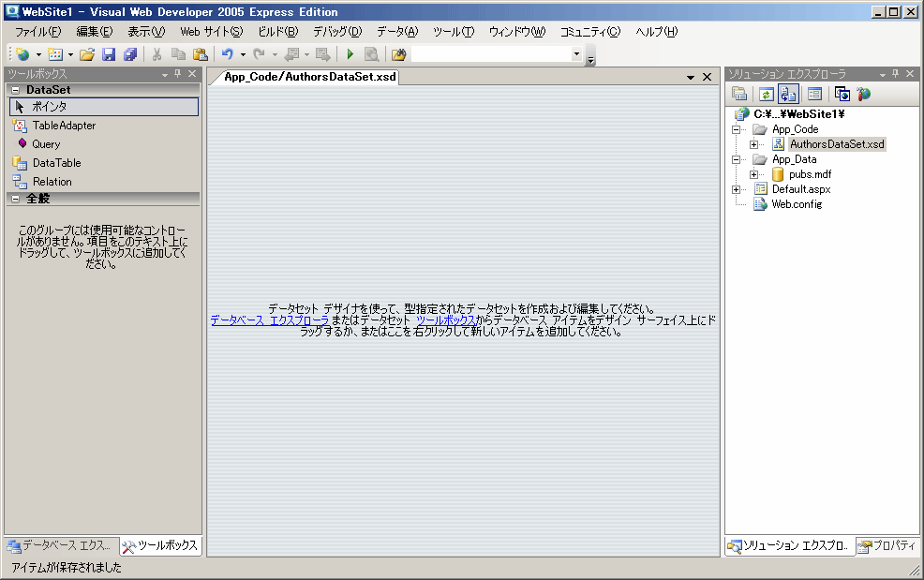The height and width of the screenshot is (580, 924).
Task: Open the ファイル(F) menu
Action: click(x=37, y=32)
